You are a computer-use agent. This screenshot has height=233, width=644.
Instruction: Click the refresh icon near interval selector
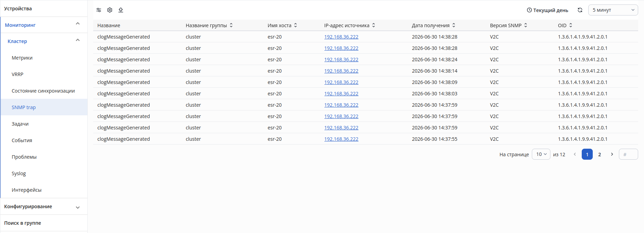tap(580, 10)
